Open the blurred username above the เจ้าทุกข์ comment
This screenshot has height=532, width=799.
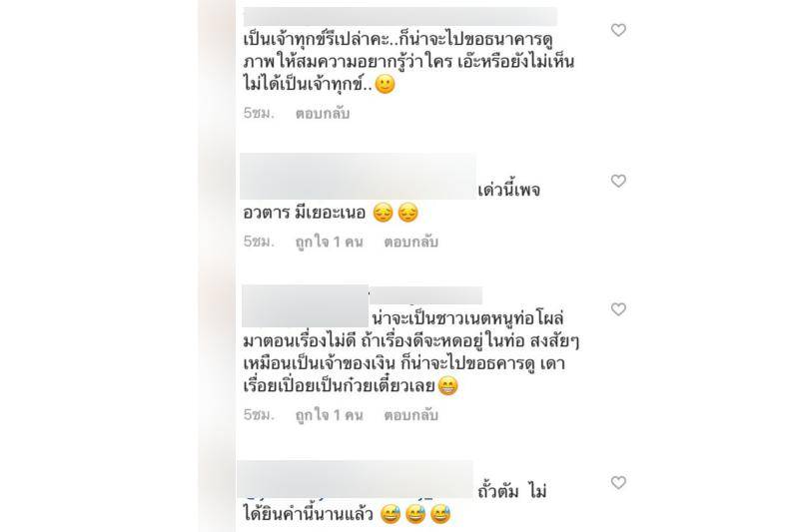coord(400,16)
